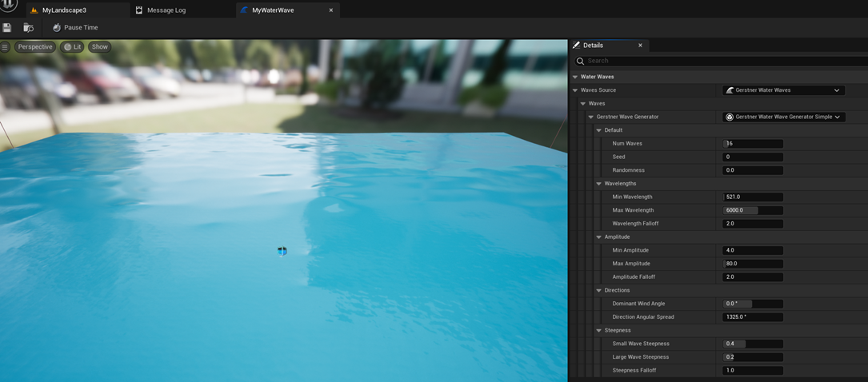Open the Lit view mode menu
This screenshot has height=382, width=868.
tap(72, 47)
